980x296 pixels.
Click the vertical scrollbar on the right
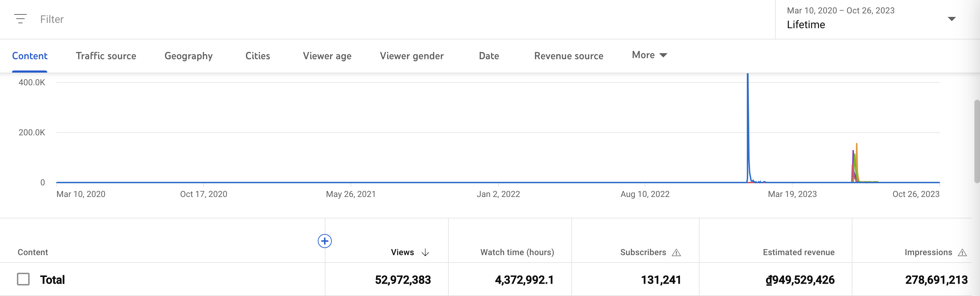(x=976, y=141)
